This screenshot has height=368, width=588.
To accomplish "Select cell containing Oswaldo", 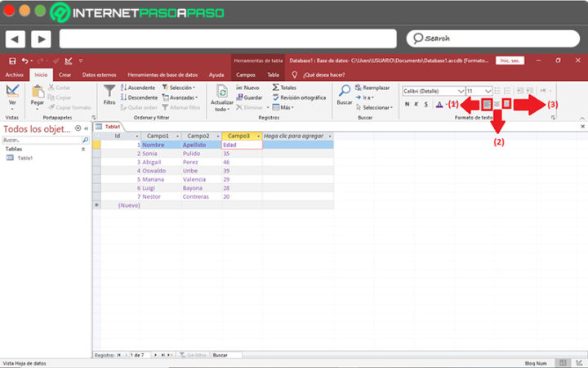I will point(161,171).
